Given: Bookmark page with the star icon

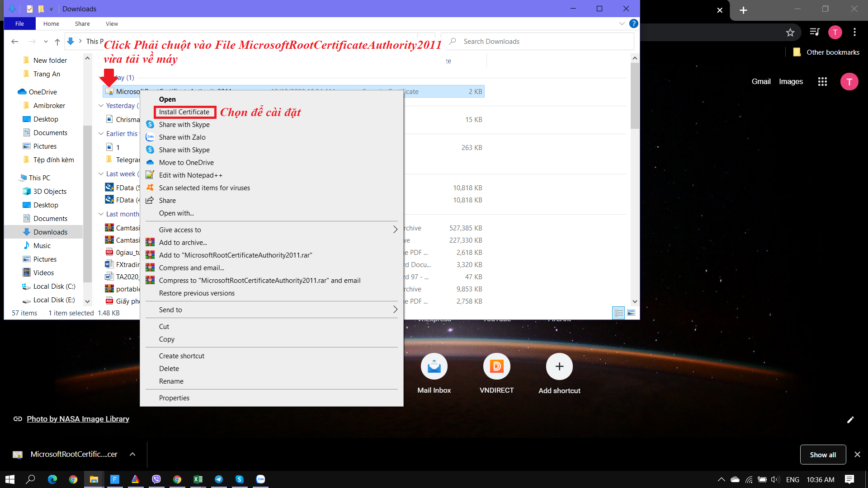Looking at the screenshot, I should point(790,32).
